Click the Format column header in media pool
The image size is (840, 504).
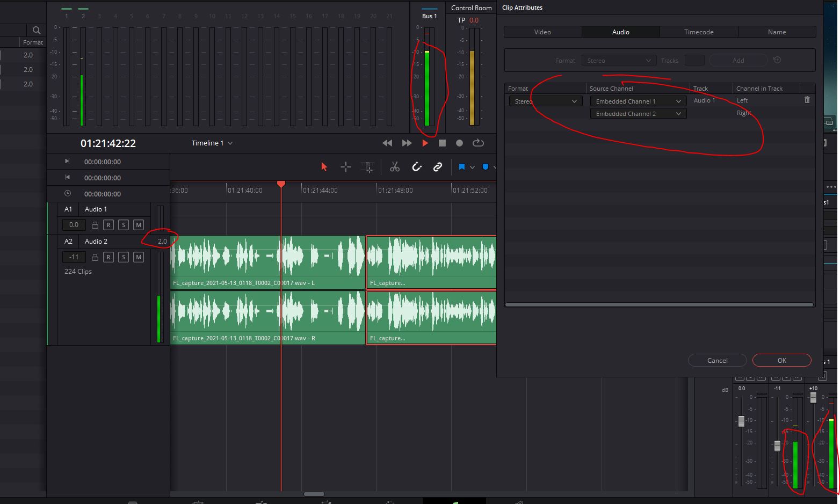(x=33, y=42)
